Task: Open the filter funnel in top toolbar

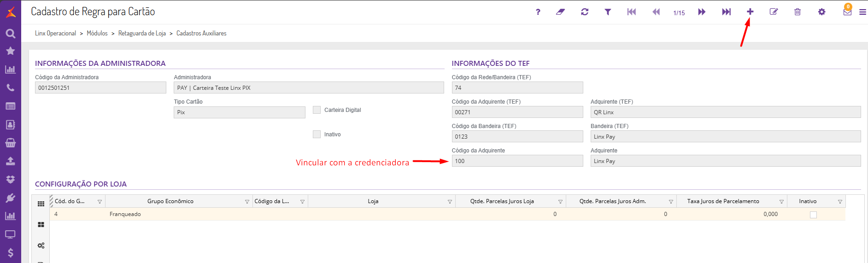Action: pyautogui.click(x=608, y=12)
